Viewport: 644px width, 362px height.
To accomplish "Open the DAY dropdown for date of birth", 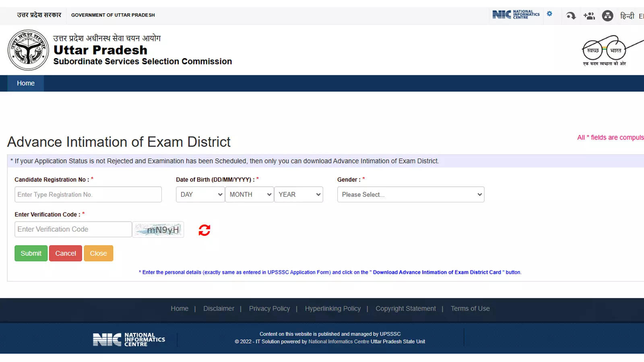I will coord(200,194).
